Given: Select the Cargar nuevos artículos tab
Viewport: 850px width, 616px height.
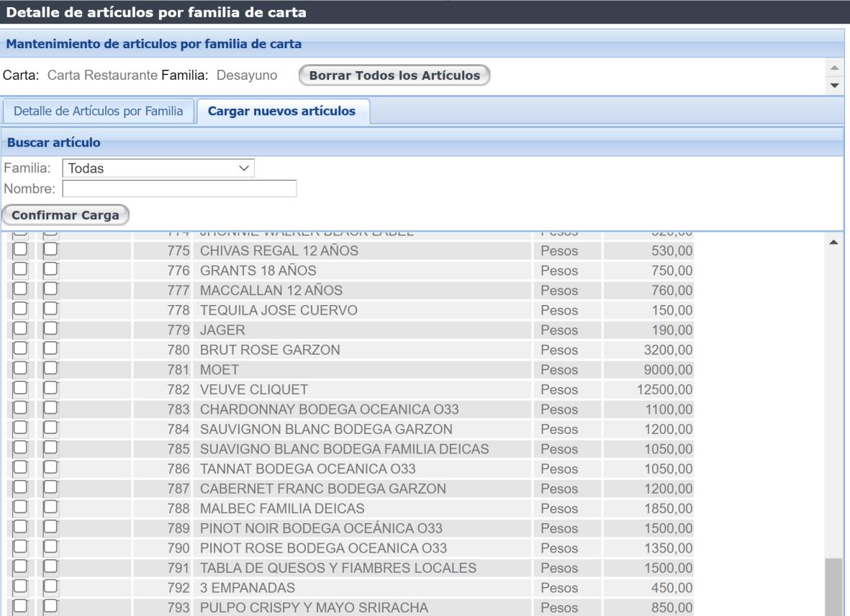Looking at the screenshot, I should click(x=282, y=112).
